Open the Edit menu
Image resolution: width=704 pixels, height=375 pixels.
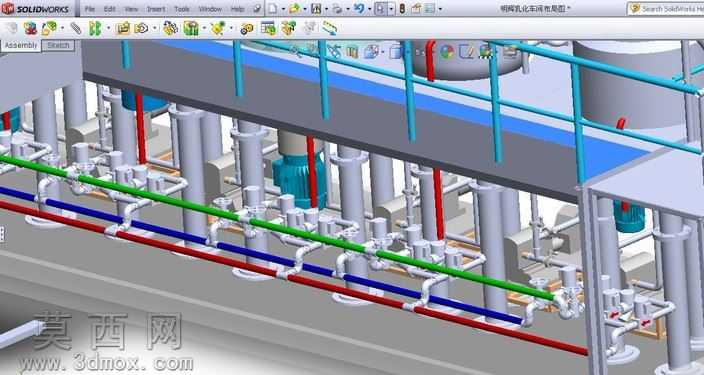coord(110,9)
